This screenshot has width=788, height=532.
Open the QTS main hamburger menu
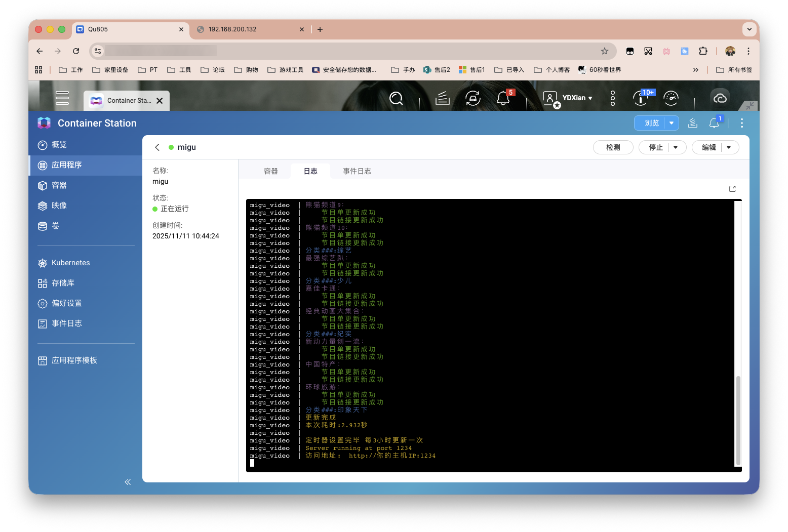62,98
